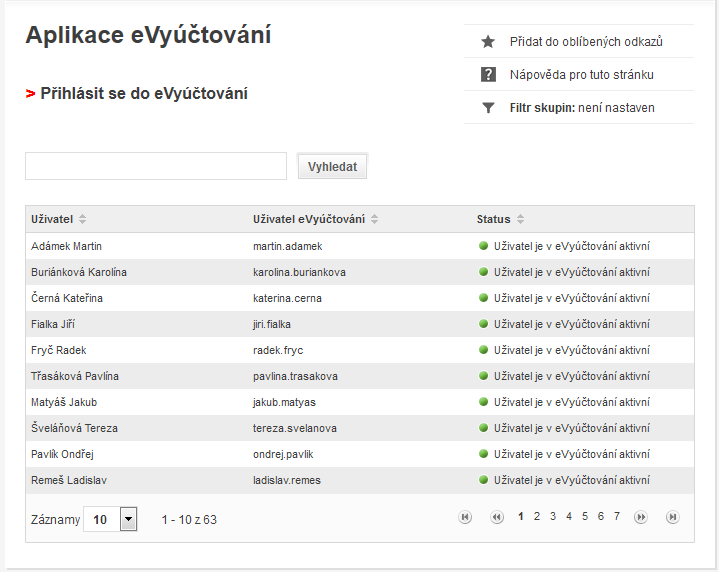Click the star icon for favorite links
The width and height of the screenshot is (719, 572).
click(x=488, y=42)
